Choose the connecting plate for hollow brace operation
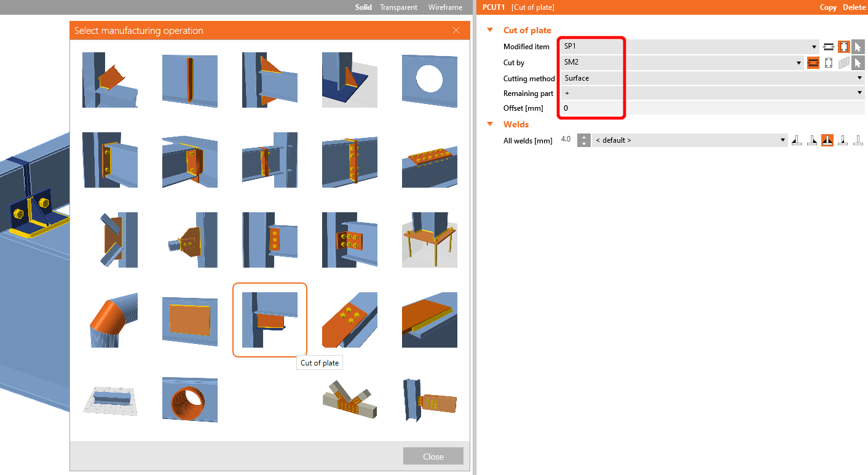This screenshot has width=868, height=475. 190,240
